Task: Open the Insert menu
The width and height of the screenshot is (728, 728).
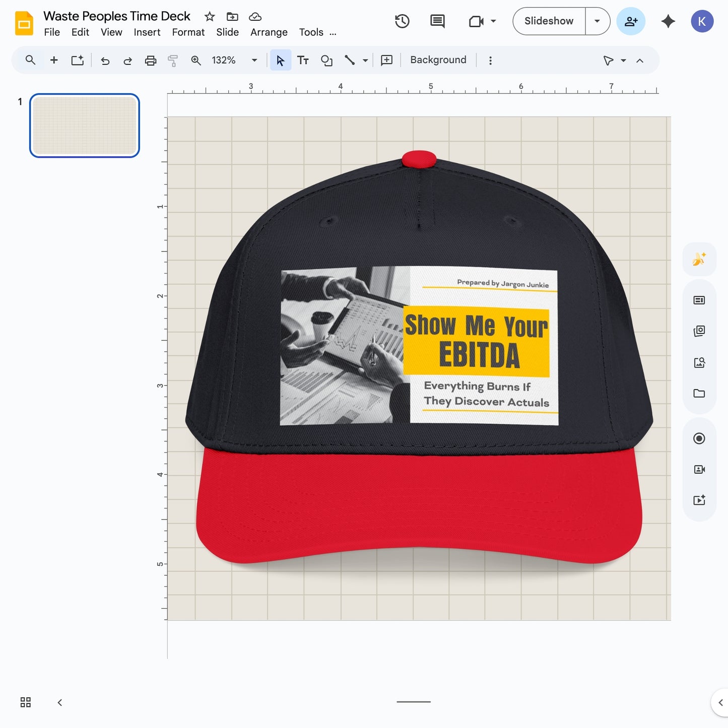Action: (147, 32)
